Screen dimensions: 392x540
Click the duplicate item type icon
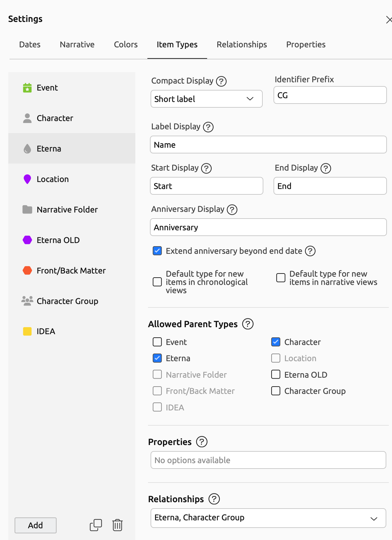[96, 525]
